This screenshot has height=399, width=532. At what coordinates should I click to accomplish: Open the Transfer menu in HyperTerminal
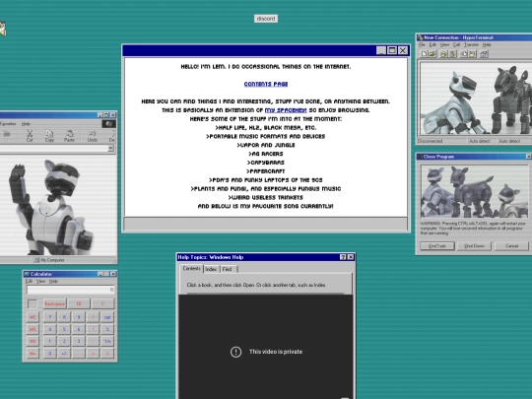471,44
